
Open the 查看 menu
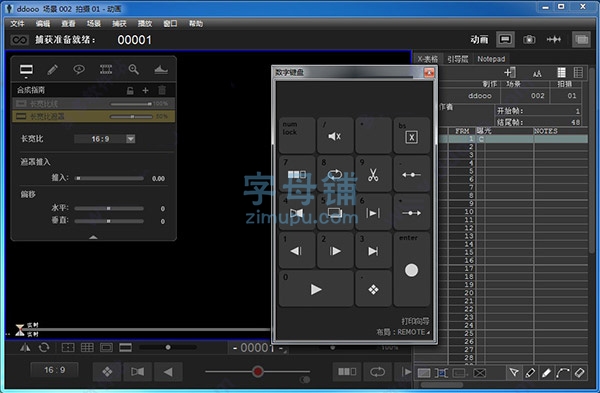pos(68,24)
